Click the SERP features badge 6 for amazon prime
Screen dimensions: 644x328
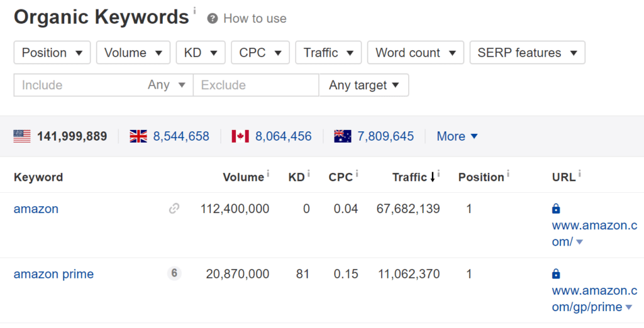pos(174,273)
